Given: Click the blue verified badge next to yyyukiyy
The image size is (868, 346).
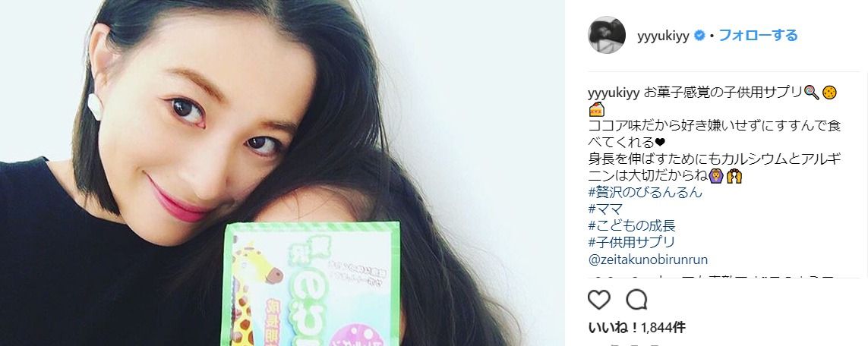Looking at the screenshot, I should tap(699, 36).
